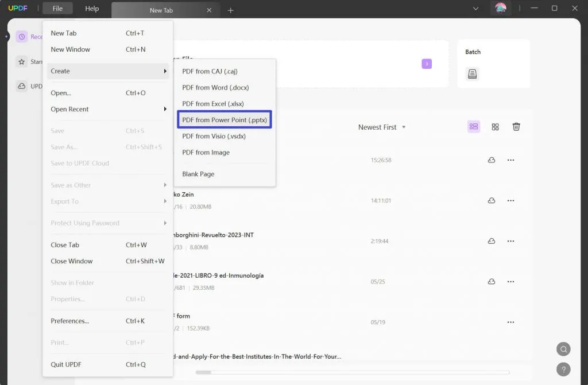Choose Close Tab menu item
The height and width of the screenshot is (385, 588).
point(108,245)
